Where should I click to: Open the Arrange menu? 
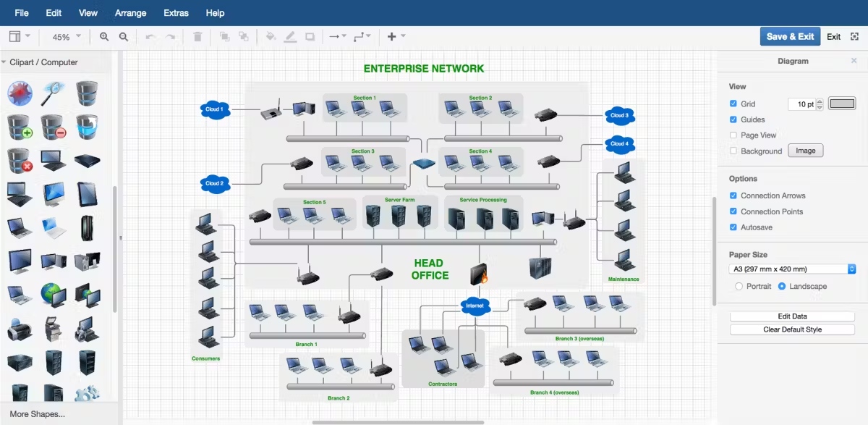coord(130,13)
